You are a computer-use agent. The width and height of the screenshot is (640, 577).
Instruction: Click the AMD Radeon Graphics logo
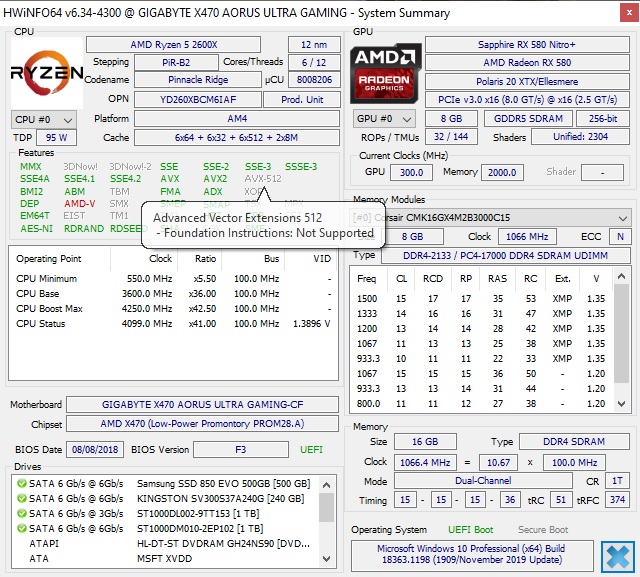click(385, 73)
